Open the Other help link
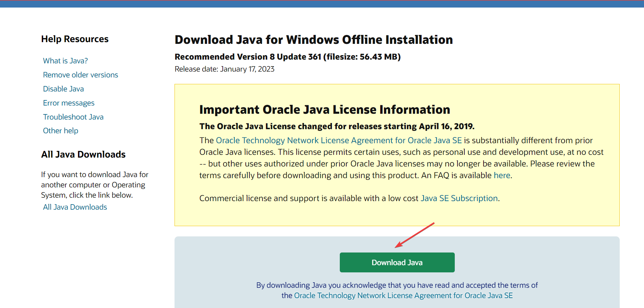644x308 pixels. pyautogui.click(x=61, y=131)
